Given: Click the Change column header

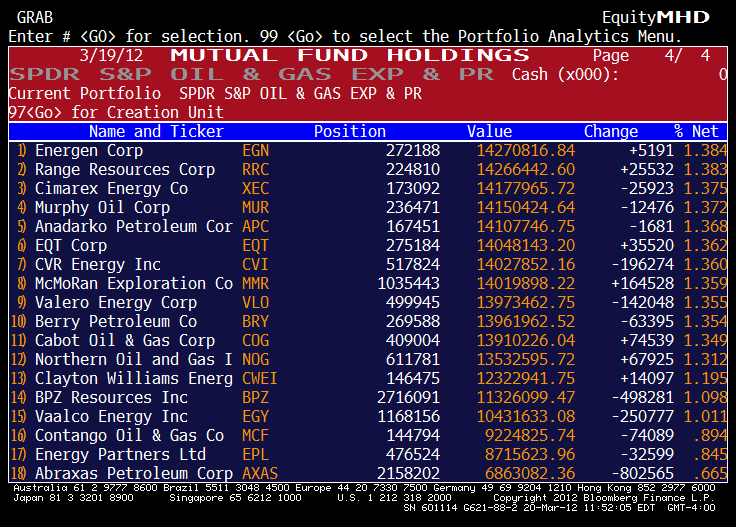Looking at the screenshot, I should tap(611, 131).
